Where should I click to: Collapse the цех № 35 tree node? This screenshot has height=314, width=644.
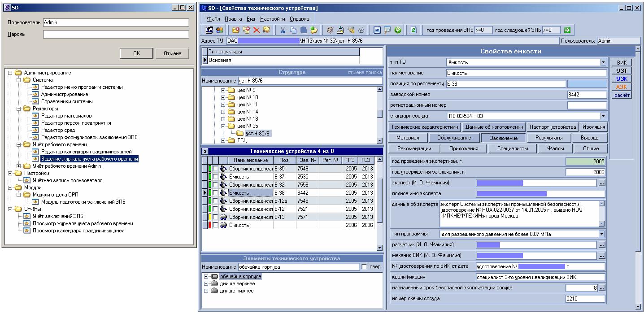[223, 126]
